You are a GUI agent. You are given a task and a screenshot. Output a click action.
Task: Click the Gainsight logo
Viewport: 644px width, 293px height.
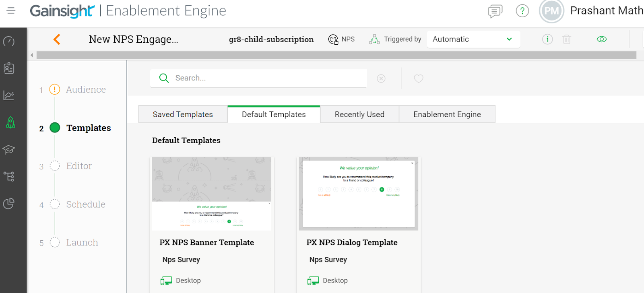(62, 11)
